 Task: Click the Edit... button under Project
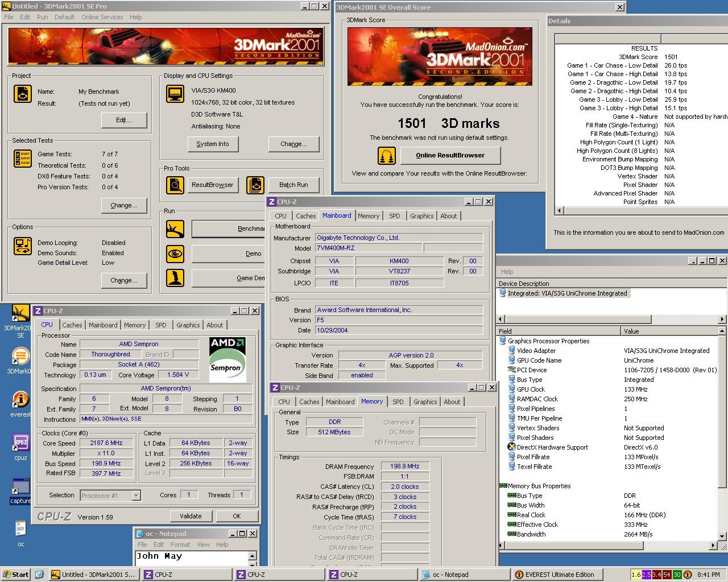[123, 120]
